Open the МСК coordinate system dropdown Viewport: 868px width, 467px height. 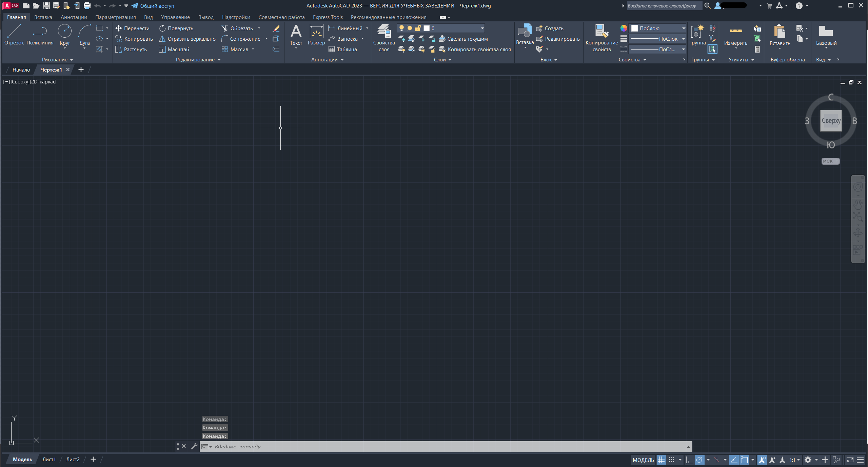click(830, 161)
